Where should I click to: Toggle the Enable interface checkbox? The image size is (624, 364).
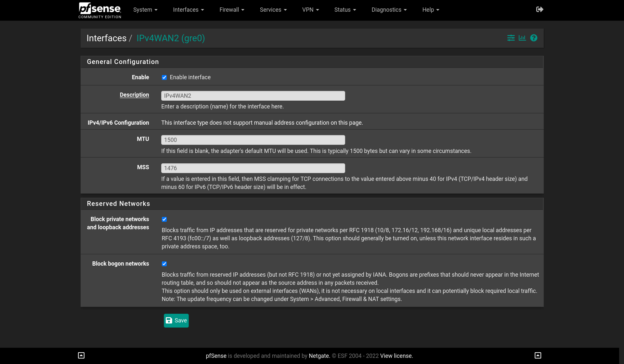click(x=164, y=77)
